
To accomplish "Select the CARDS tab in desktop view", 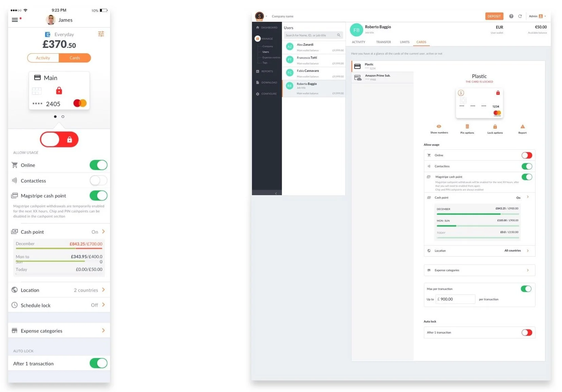I will [421, 42].
